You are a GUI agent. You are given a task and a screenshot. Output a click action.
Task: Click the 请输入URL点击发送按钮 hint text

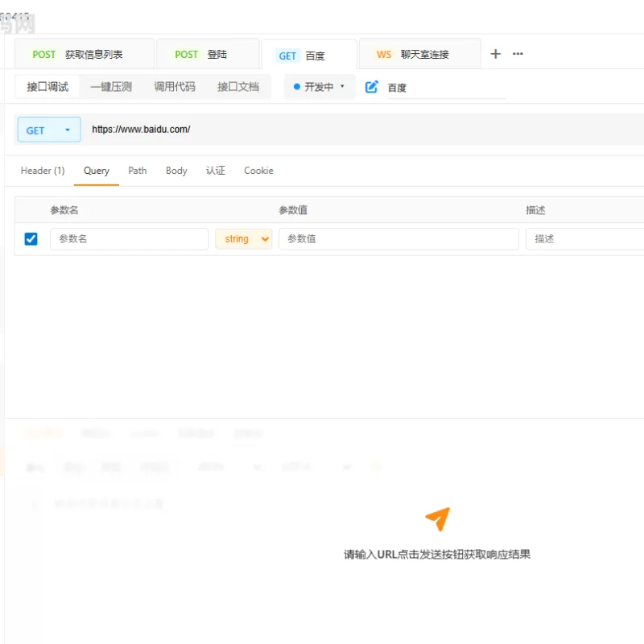tap(437, 555)
